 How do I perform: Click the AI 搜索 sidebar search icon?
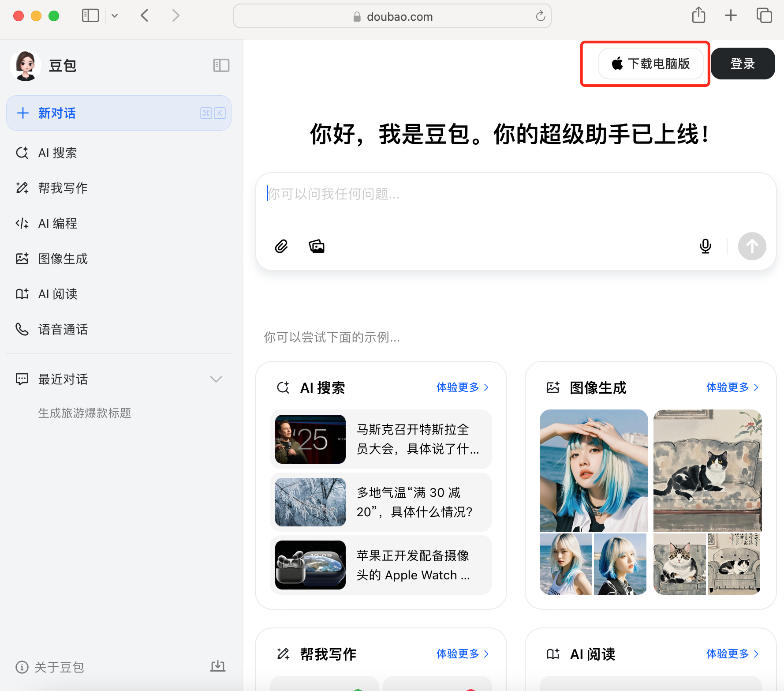tap(22, 153)
